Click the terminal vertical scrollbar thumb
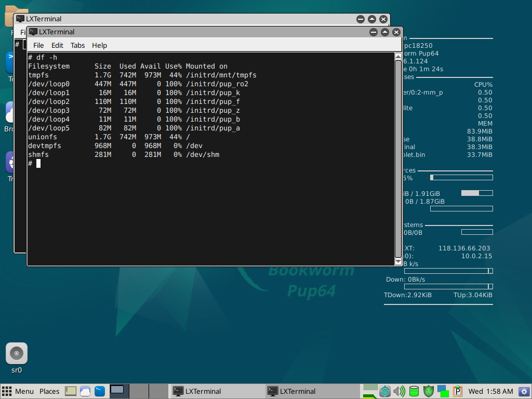 pyautogui.click(x=398, y=159)
